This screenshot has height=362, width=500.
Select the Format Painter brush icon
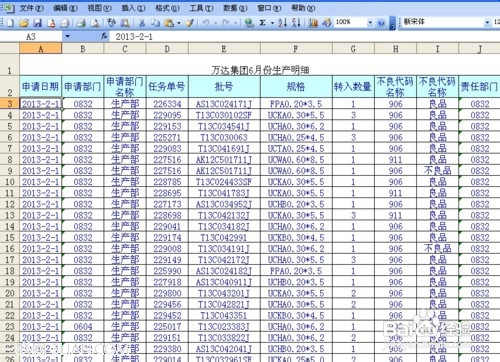[x=190, y=23]
